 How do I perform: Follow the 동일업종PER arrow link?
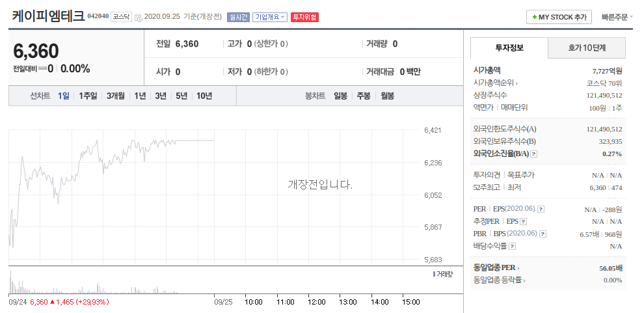(496, 268)
